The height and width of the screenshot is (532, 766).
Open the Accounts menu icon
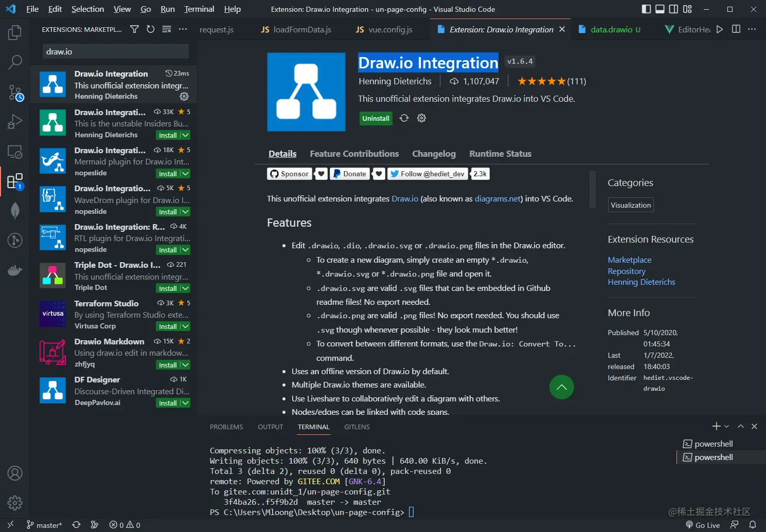click(x=15, y=473)
